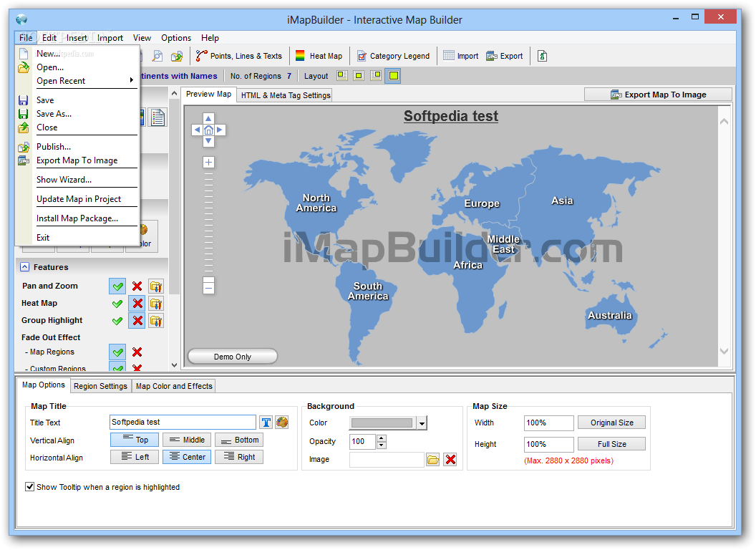This screenshot has width=756, height=550.
Task: Enable Group Highlight green check
Action: (x=117, y=321)
